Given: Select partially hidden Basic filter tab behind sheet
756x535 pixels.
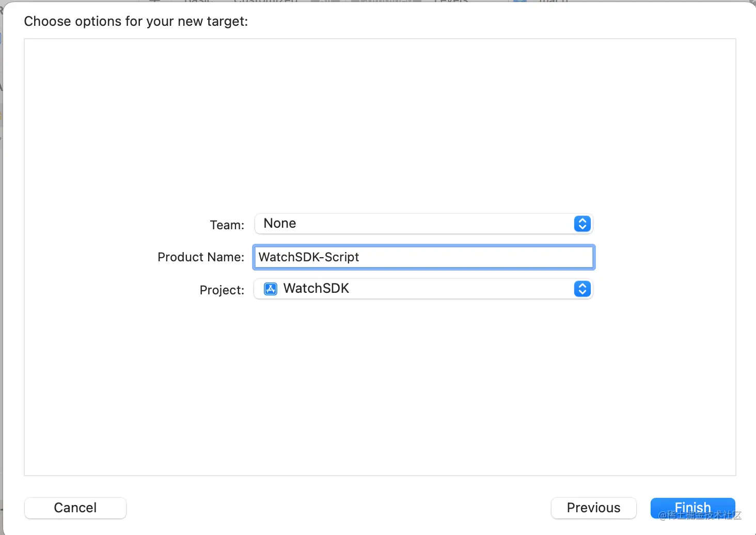Looking at the screenshot, I should (198, 2).
